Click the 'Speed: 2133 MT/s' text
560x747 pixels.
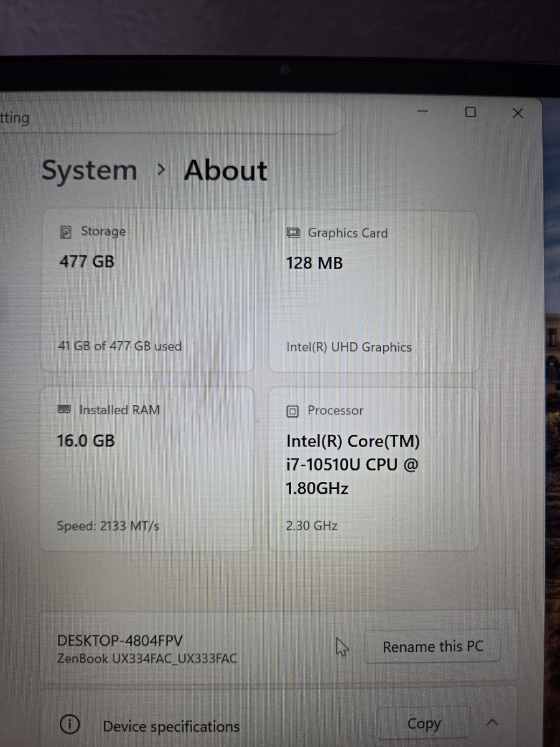coord(108,526)
